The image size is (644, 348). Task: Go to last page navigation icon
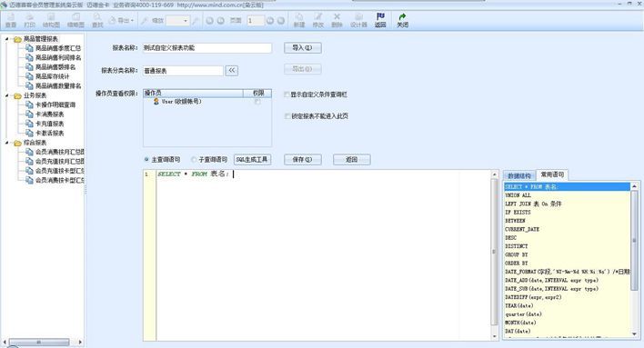(281, 20)
